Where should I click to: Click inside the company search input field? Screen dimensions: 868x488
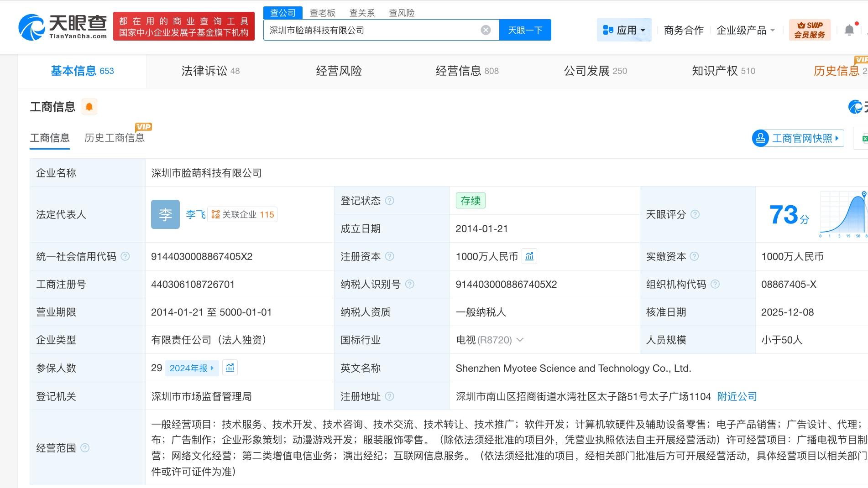374,29
